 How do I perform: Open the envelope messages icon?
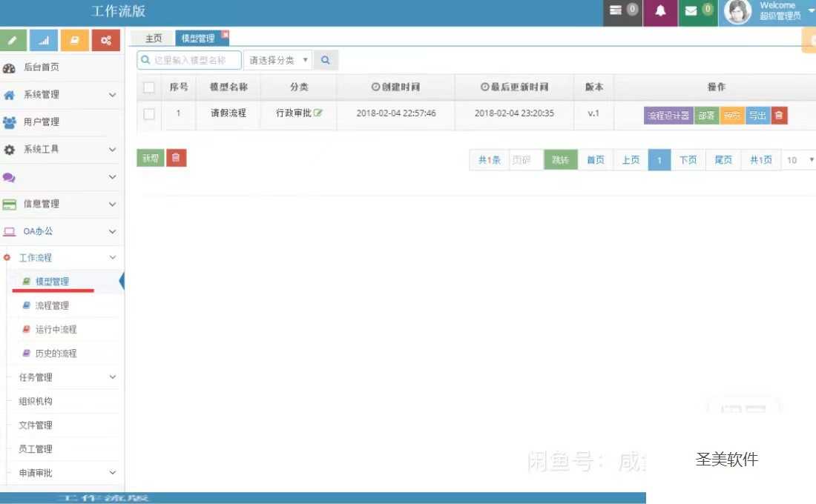691,11
